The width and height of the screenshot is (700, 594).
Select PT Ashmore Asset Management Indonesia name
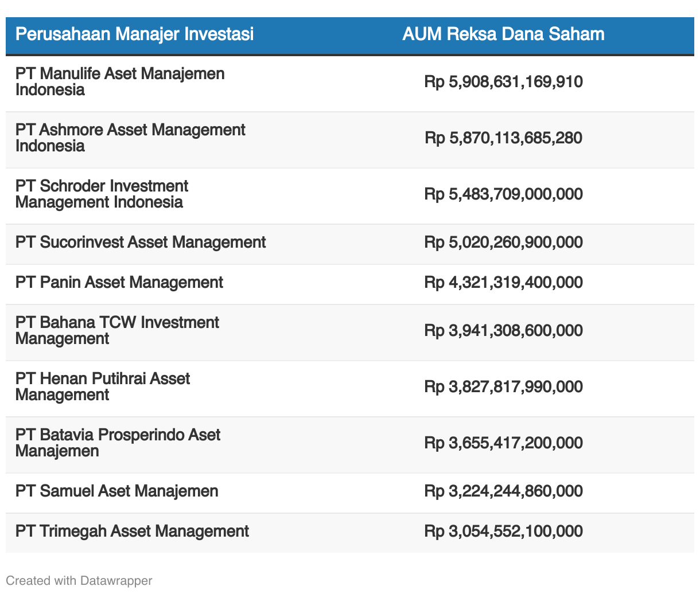tap(130, 138)
